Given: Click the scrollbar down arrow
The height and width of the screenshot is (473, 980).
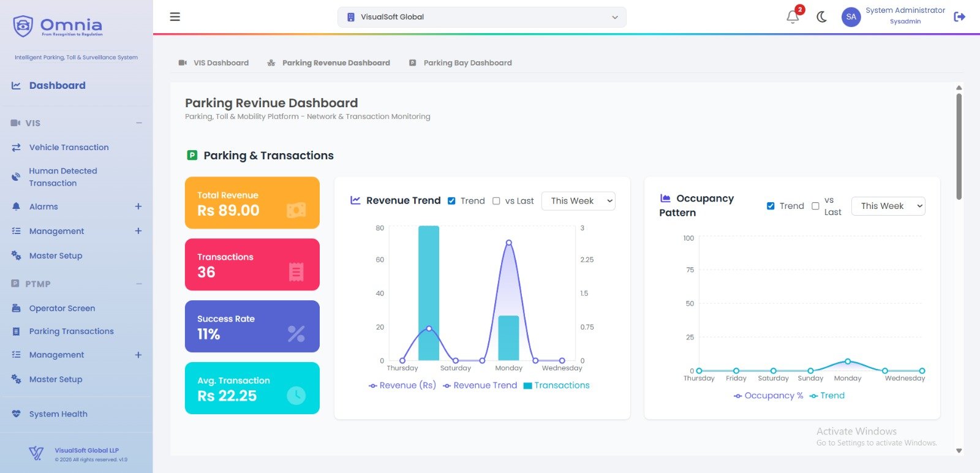Looking at the screenshot, I should click(959, 450).
